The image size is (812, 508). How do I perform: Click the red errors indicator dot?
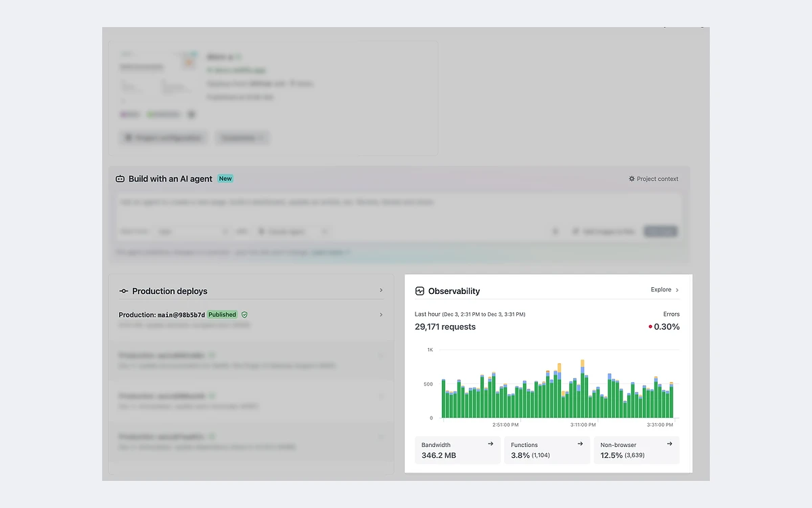pyautogui.click(x=650, y=326)
